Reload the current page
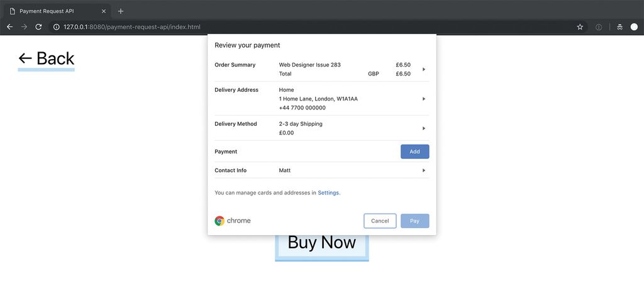644x286 pixels. click(x=38, y=27)
